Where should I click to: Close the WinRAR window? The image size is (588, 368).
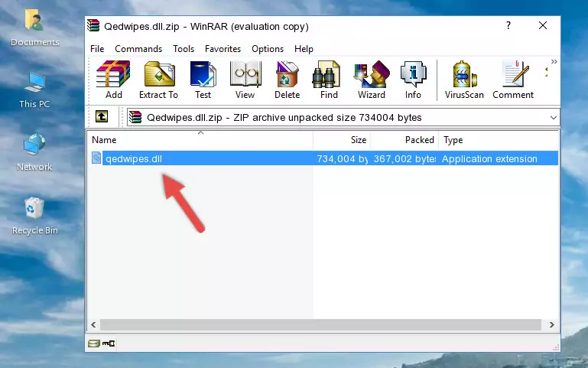coord(543,25)
